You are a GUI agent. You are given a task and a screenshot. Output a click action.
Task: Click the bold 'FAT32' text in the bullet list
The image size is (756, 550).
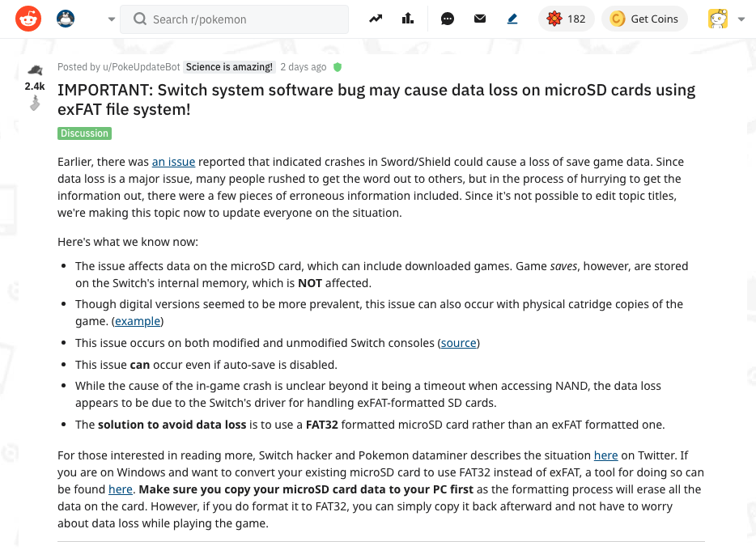pyautogui.click(x=321, y=425)
